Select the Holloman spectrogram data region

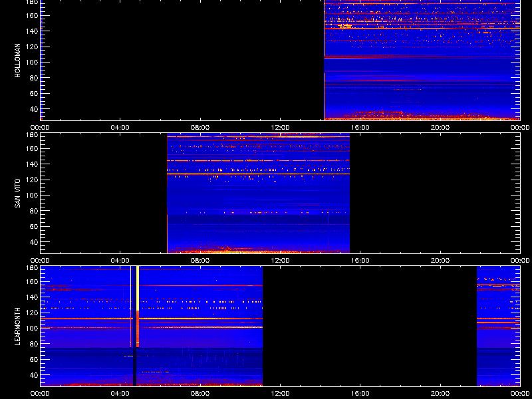click(422, 60)
